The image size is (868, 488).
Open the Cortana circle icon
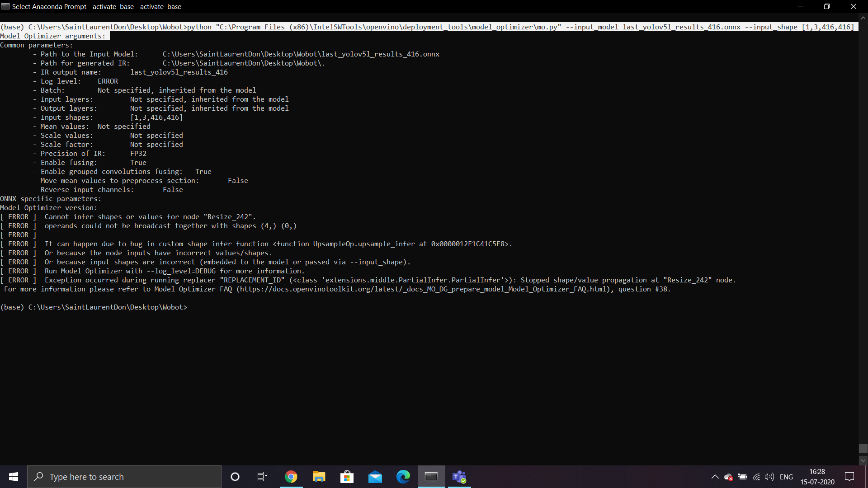point(235,477)
